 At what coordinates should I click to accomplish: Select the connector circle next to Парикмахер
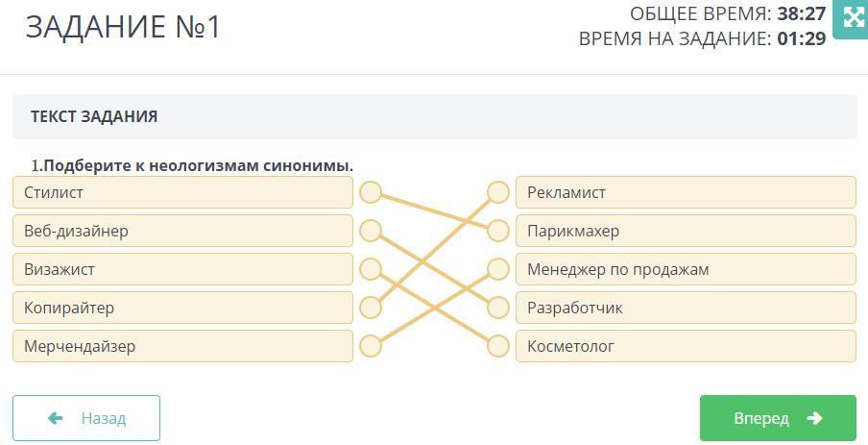coord(497,231)
